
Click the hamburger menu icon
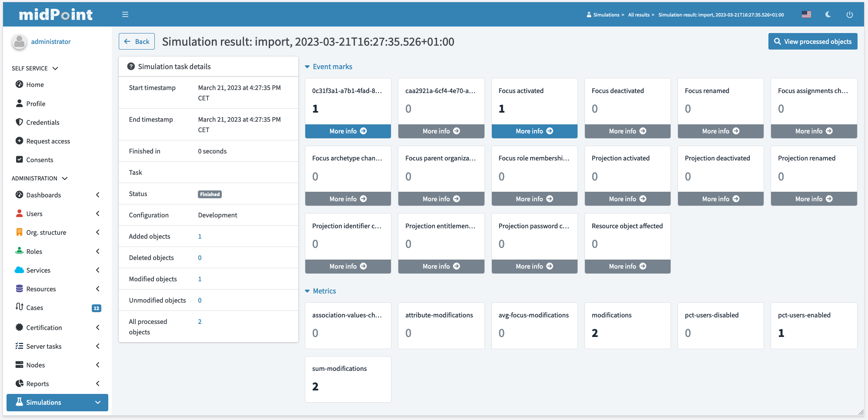pyautogui.click(x=125, y=14)
